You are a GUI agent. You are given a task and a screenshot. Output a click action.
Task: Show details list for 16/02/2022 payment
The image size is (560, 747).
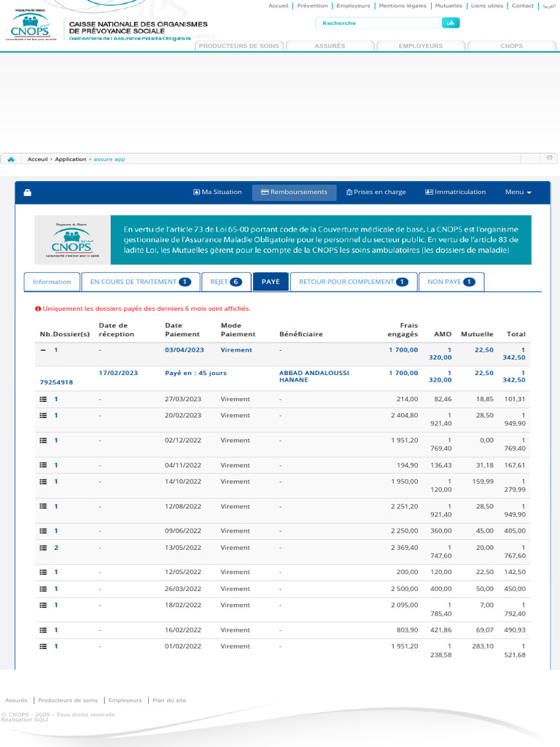43,630
